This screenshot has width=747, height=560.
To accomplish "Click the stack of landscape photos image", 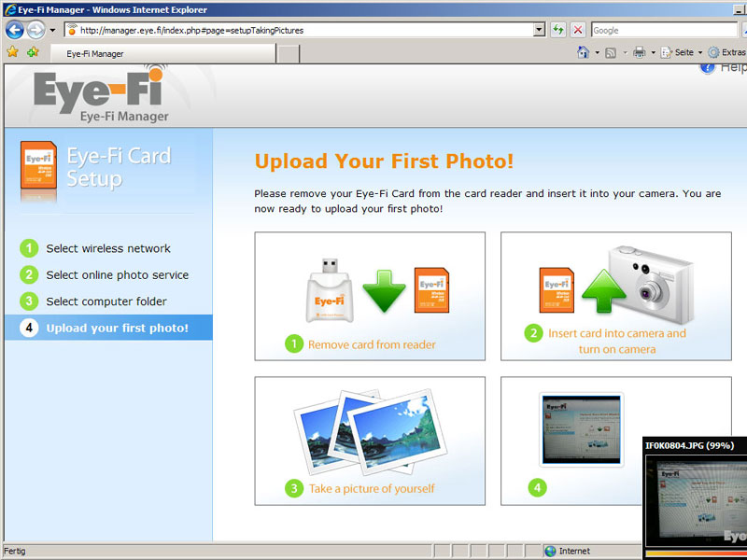I will pos(370,432).
